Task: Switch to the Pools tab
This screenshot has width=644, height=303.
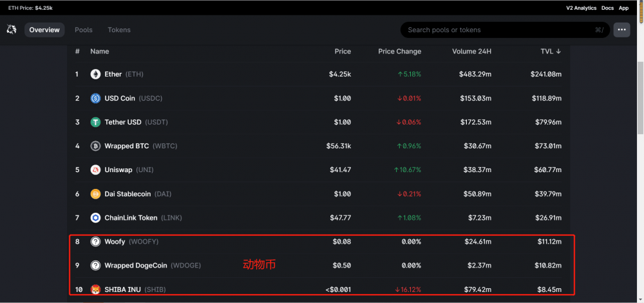Action: [84, 30]
